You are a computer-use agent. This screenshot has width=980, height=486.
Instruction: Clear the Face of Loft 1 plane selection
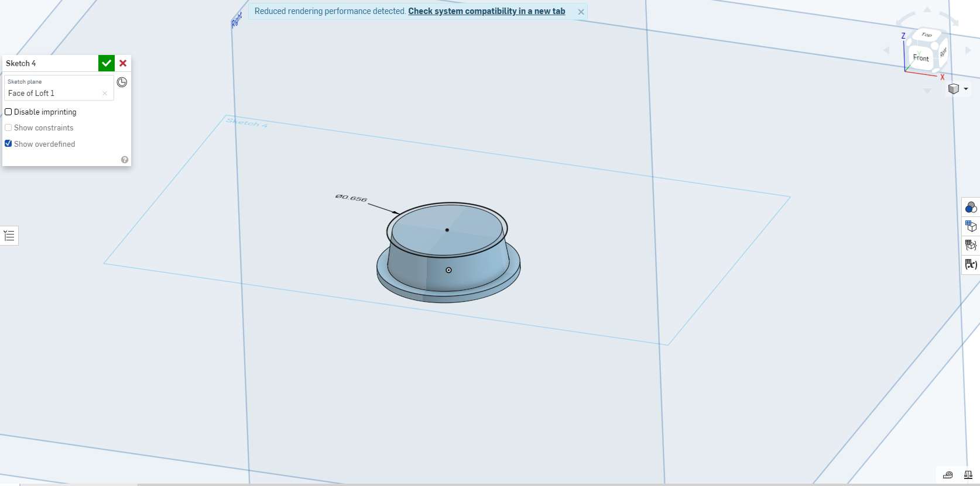[105, 93]
